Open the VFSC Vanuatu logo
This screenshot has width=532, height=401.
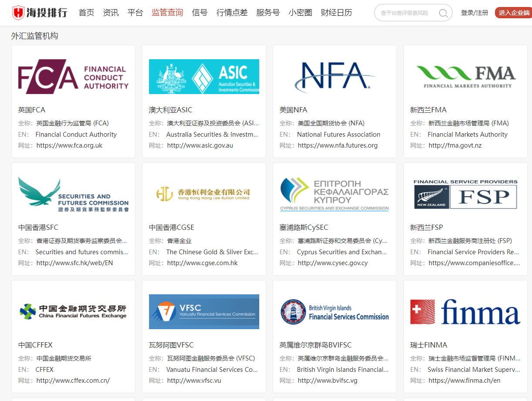point(204,312)
